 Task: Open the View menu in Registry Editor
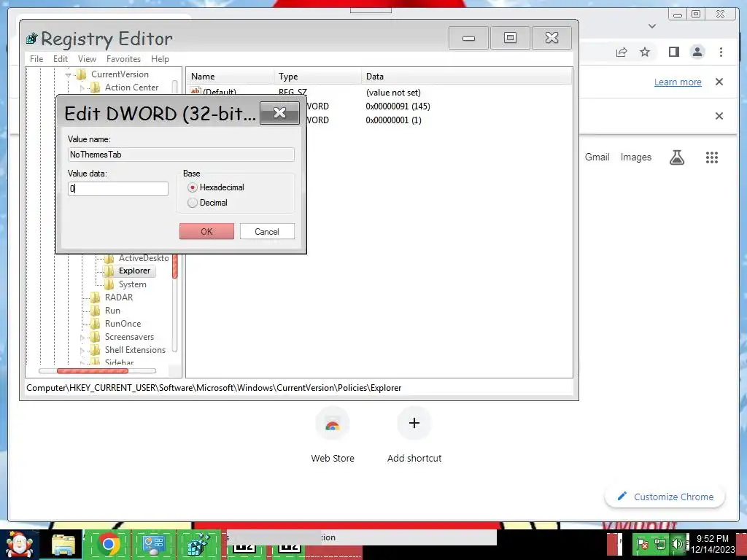(x=87, y=59)
